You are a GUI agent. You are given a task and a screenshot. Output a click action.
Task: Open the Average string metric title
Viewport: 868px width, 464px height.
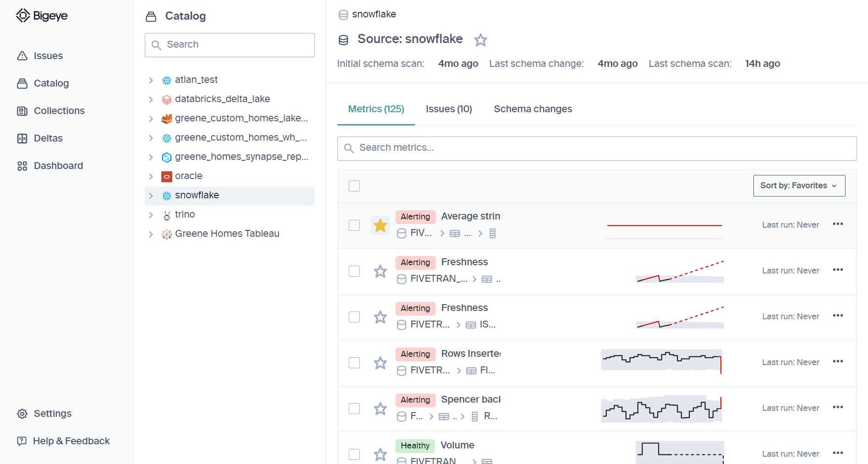[471, 216]
